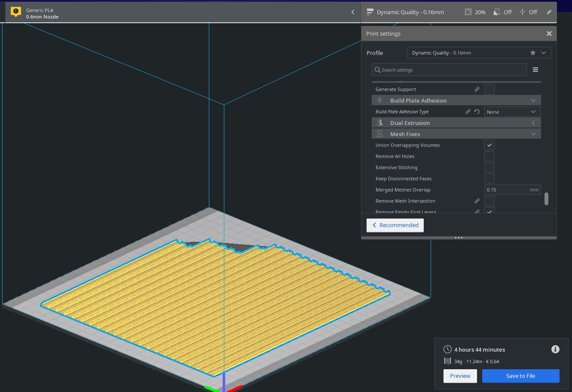Click the panel resize handle dots
The width and height of the screenshot is (572, 392).
pos(459,237)
